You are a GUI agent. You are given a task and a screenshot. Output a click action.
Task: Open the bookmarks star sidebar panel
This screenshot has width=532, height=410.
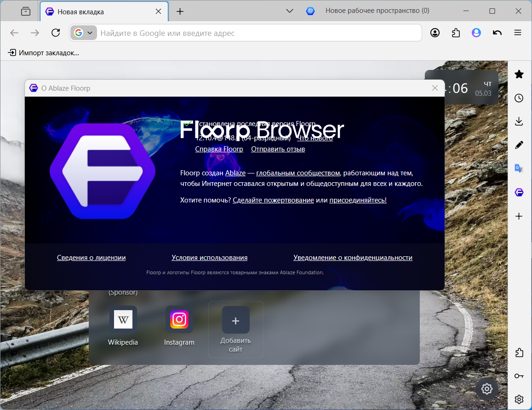(x=519, y=75)
